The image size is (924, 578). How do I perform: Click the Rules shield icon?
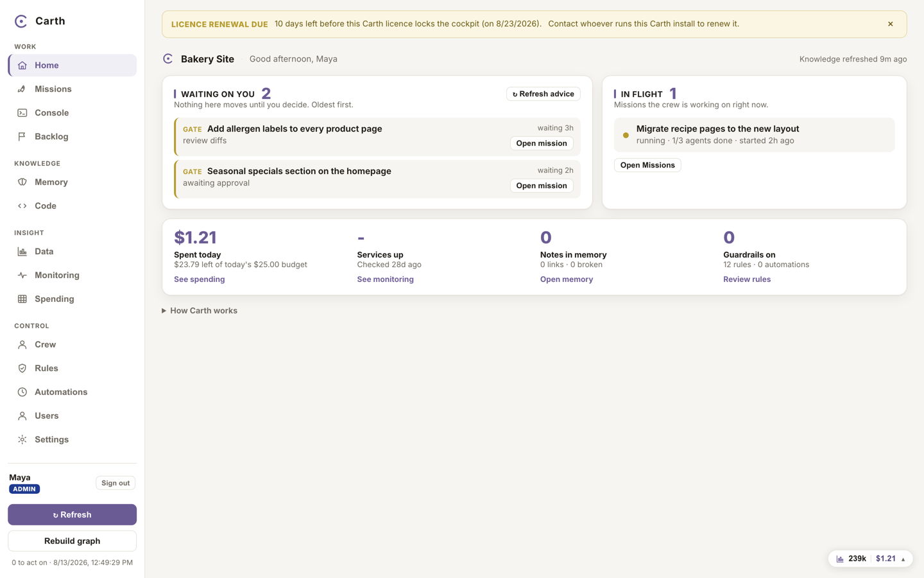tap(22, 369)
